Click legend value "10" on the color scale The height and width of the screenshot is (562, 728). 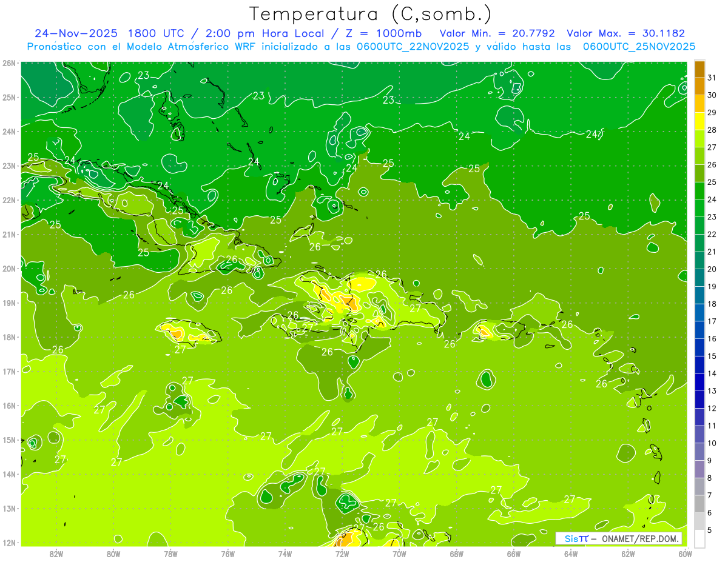[x=712, y=443]
